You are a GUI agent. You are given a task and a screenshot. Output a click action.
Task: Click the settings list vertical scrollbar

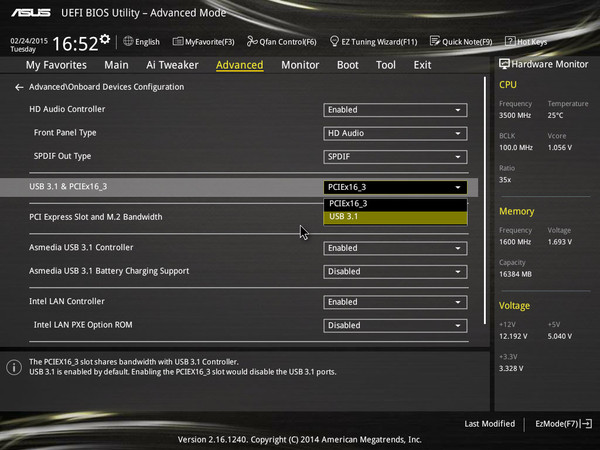point(485,201)
